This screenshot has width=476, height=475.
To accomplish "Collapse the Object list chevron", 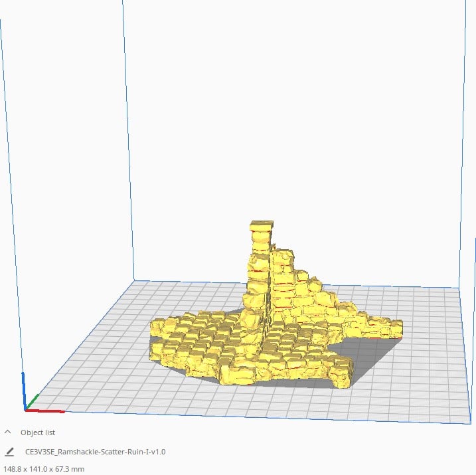I will coord(9,432).
